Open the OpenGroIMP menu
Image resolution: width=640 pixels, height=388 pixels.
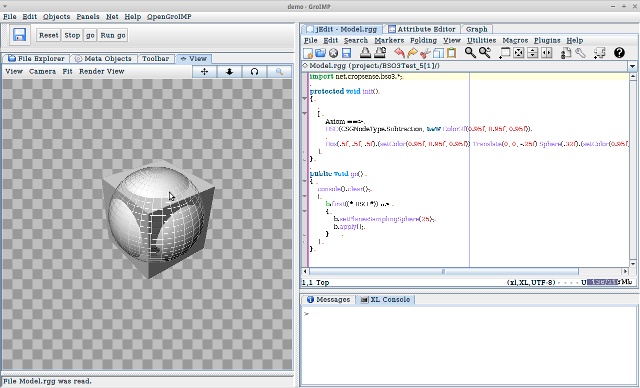pyautogui.click(x=169, y=17)
